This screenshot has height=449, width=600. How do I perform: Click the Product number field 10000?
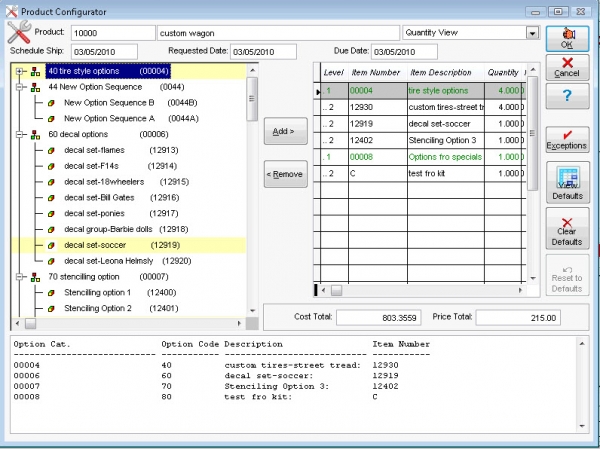113,33
